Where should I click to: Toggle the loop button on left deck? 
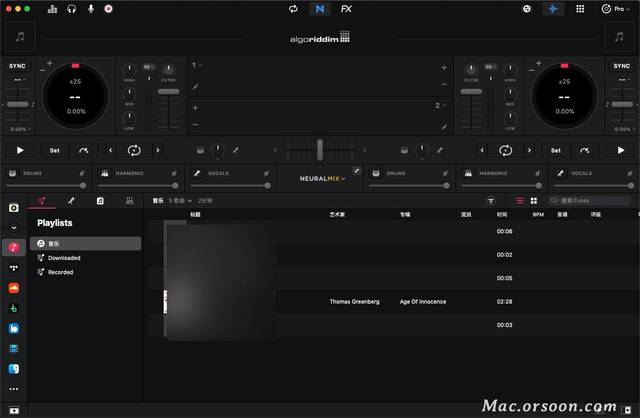coord(134,150)
